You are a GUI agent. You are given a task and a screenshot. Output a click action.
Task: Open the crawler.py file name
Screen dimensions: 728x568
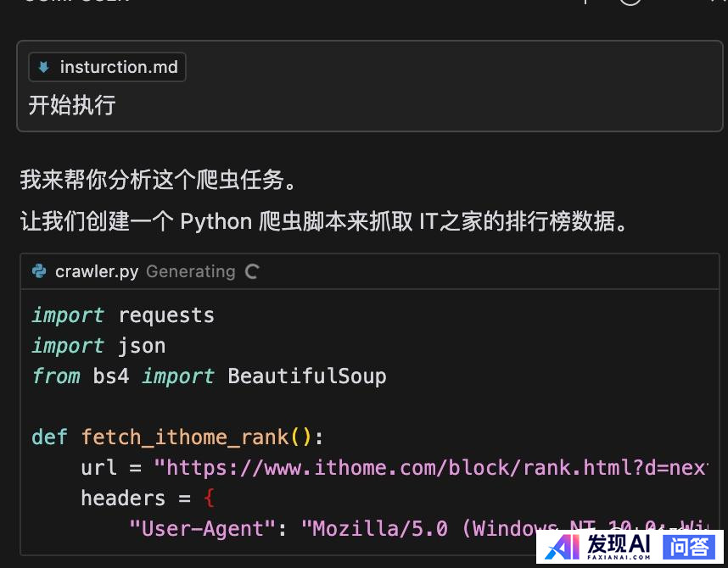(97, 271)
